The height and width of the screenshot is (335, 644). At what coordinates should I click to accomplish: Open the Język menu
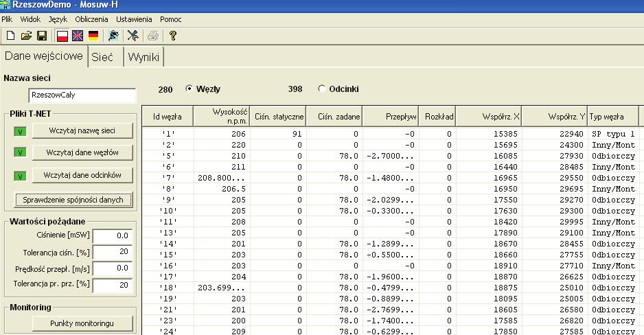coord(58,19)
